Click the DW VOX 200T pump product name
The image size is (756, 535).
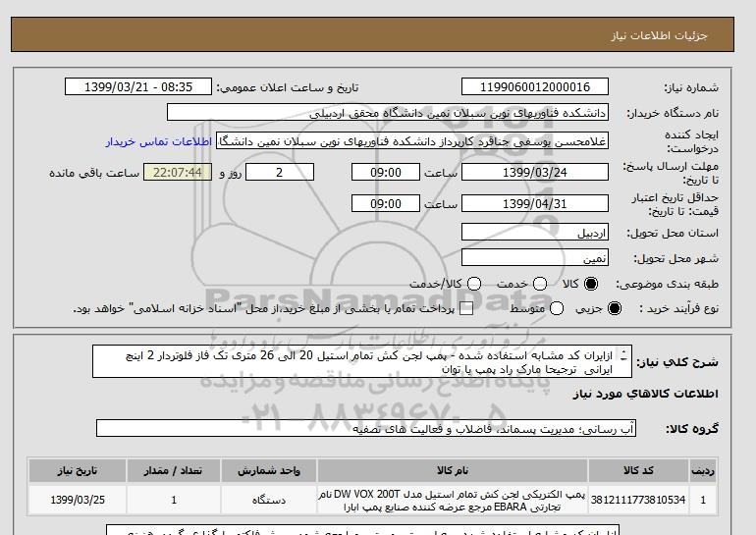coord(452,501)
